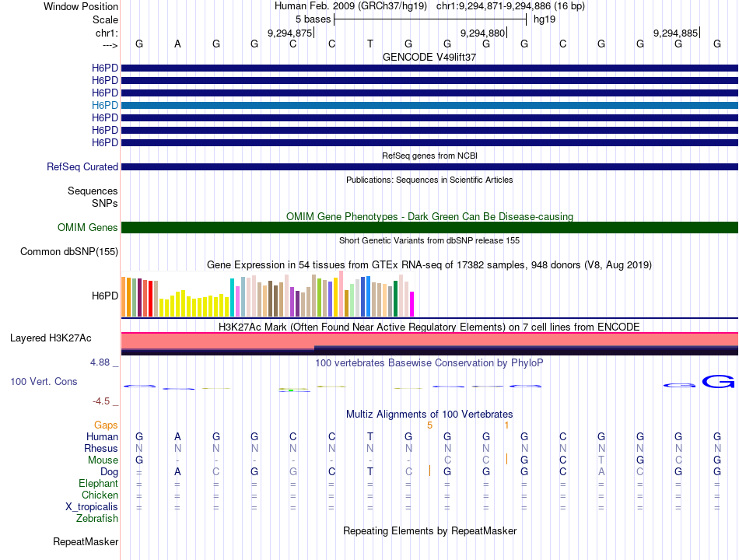Click the Sequences track label

pyautogui.click(x=93, y=191)
